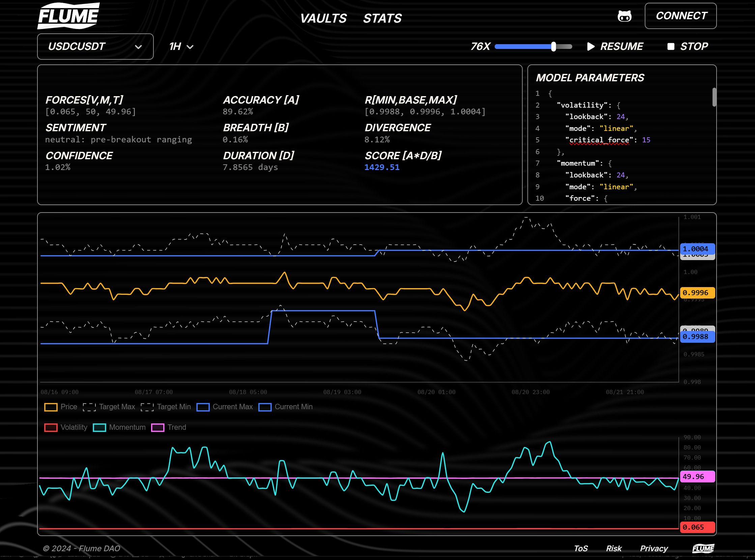Click the divergence value 8.12%
Image resolution: width=755 pixels, height=560 pixels.
(x=377, y=139)
